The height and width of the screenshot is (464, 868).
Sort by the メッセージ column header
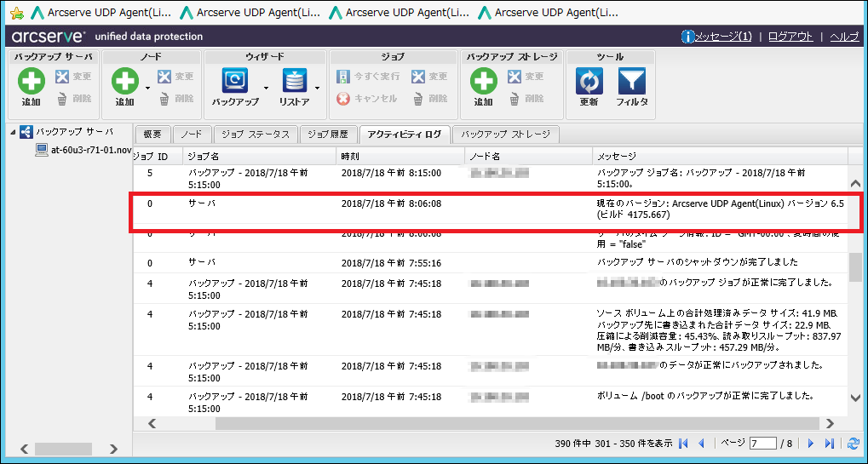[x=720, y=157]
